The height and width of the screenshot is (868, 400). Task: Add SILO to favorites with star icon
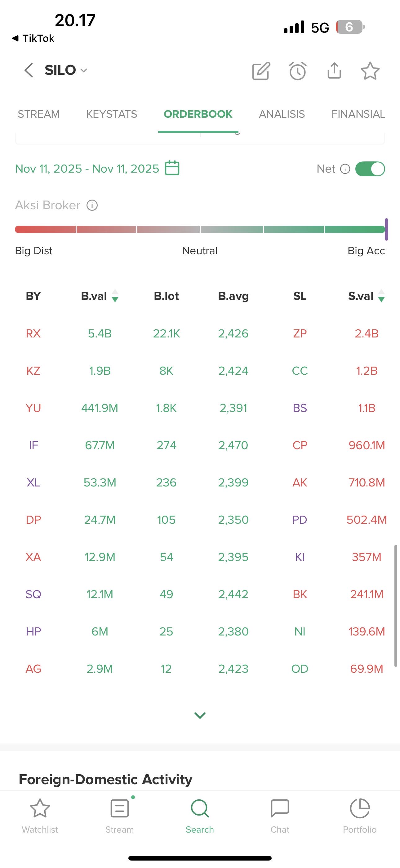[370, 71]
